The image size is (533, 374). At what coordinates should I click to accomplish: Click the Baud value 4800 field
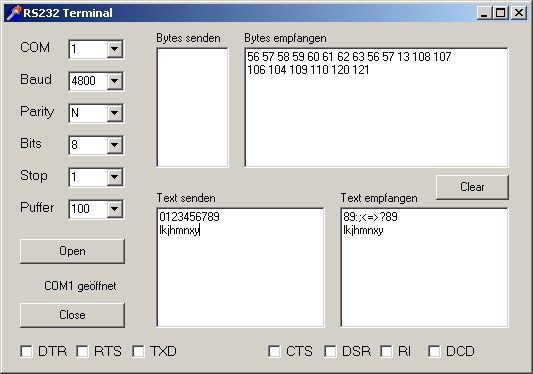coord(88,81)
